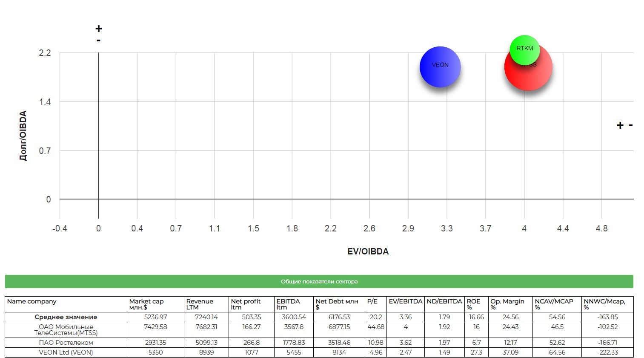The height and width of the screenshot is (358, 644).
Task: Click the EBITDA value 1778.83
Action: pyautogui.click(x=294, y=343)
